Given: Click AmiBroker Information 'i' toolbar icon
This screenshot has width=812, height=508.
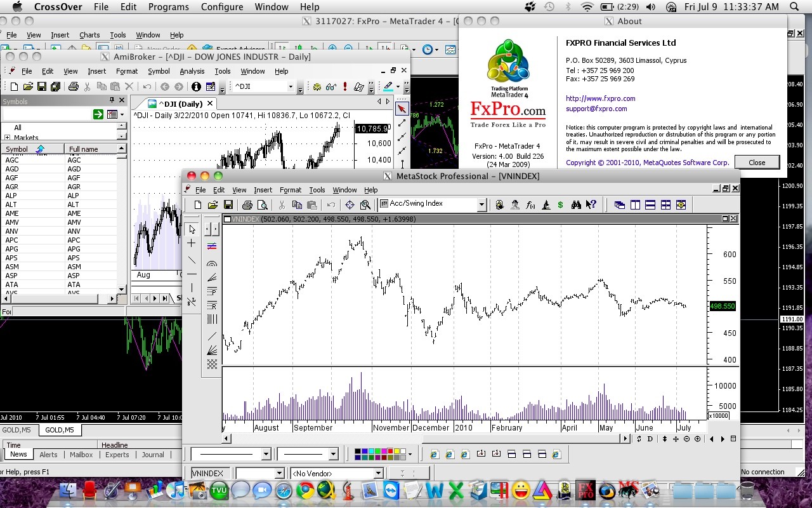Looking at the screenshot, I should coord(196,87).
